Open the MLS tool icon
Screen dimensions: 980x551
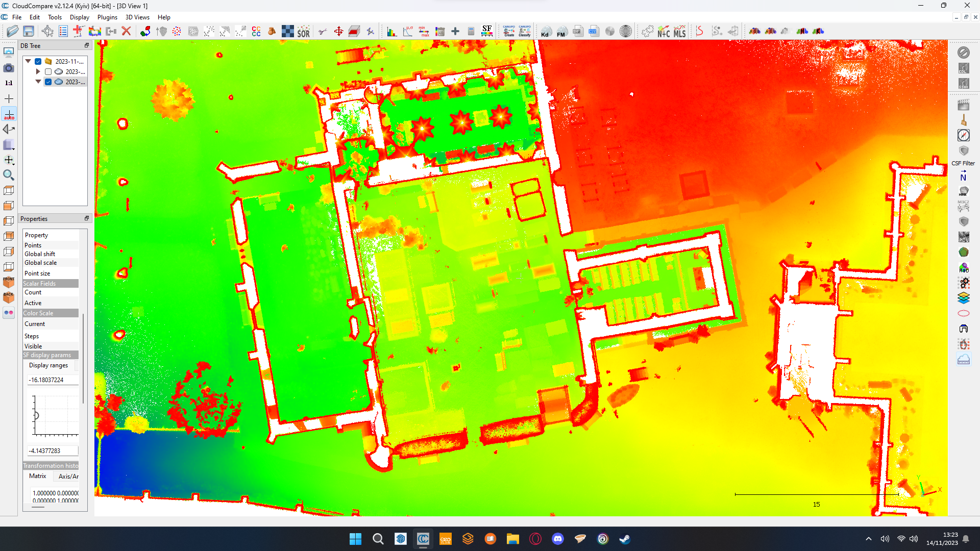pyautogui.click(x=679, y=32)
